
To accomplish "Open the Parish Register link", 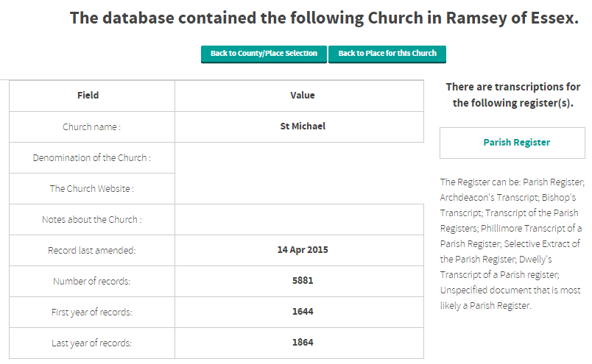I will pyautogui.click(x=516, y=143).
